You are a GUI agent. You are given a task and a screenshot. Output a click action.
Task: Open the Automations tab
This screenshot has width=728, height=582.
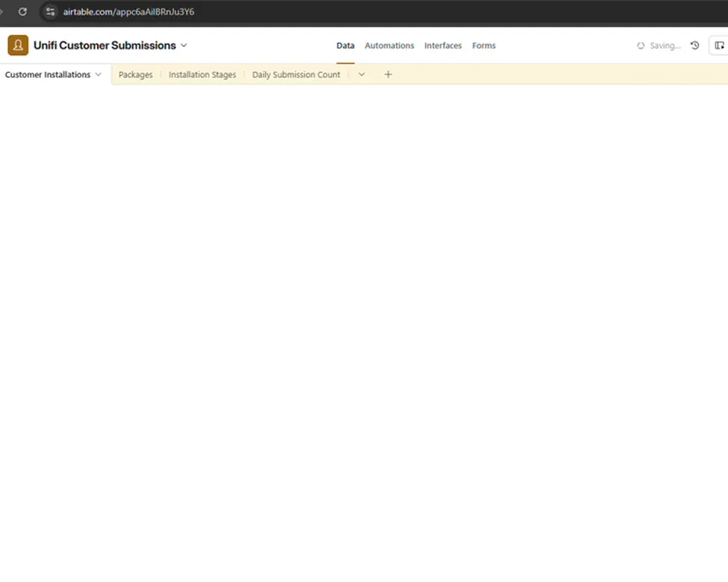coord(389,46)
